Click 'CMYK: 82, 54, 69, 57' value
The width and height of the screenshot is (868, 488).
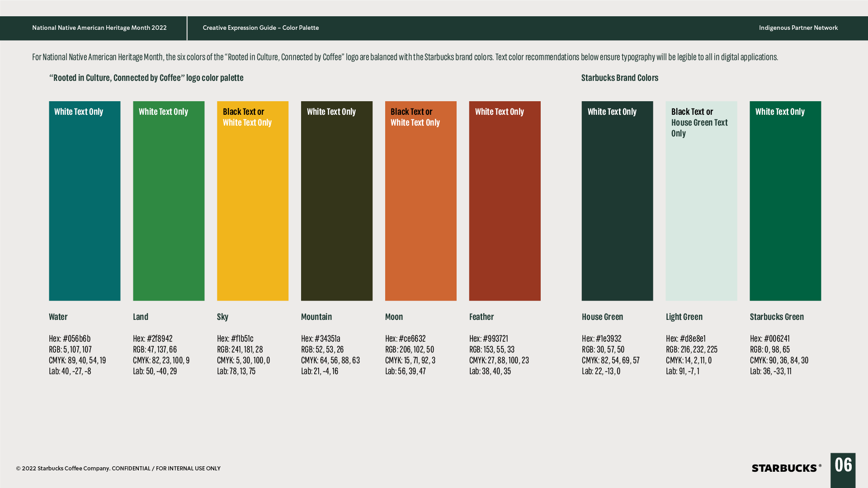tap(611, 360)
